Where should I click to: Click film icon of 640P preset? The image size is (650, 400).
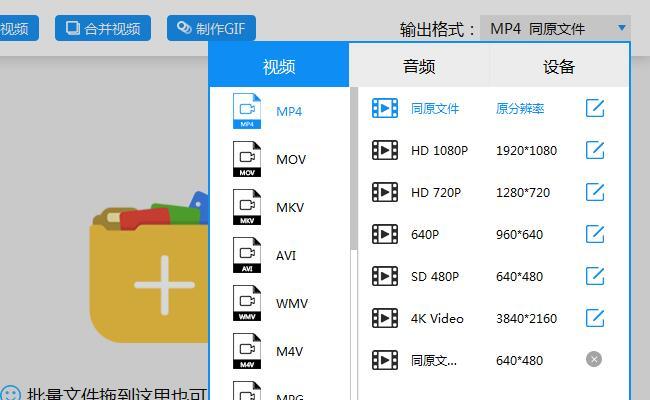(x=385, y=234)
